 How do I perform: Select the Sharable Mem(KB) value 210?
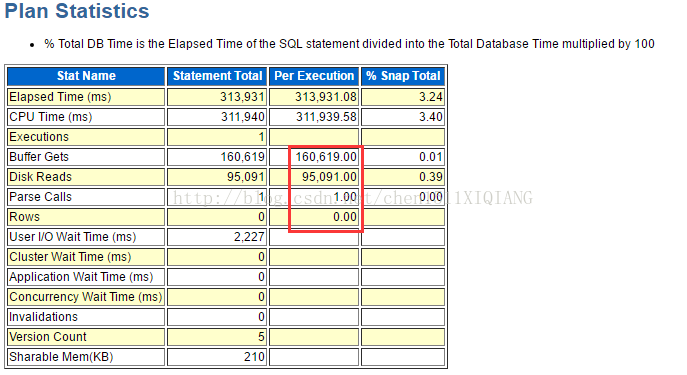[254, 357]
